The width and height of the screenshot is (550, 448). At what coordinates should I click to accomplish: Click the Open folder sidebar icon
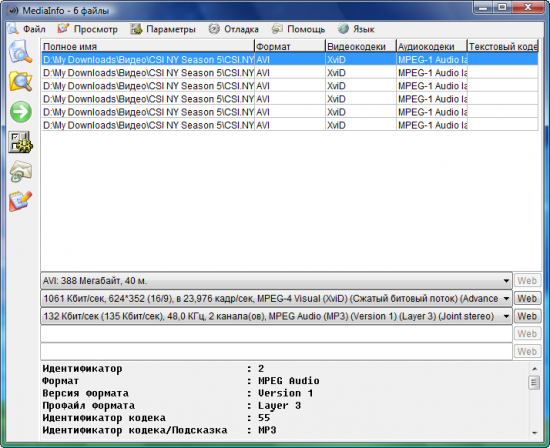click(x=20, y=81)
